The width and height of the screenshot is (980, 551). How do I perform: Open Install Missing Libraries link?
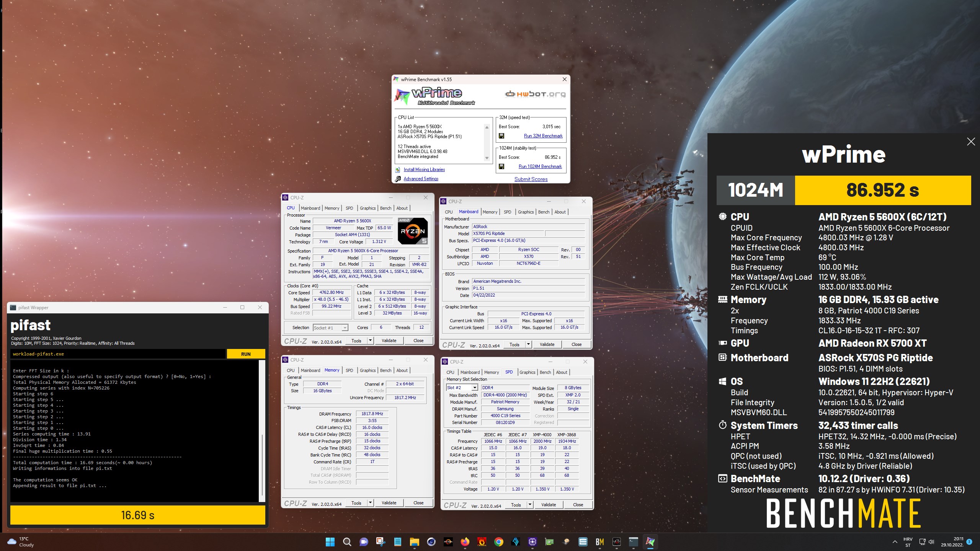[x=424, y=170]
